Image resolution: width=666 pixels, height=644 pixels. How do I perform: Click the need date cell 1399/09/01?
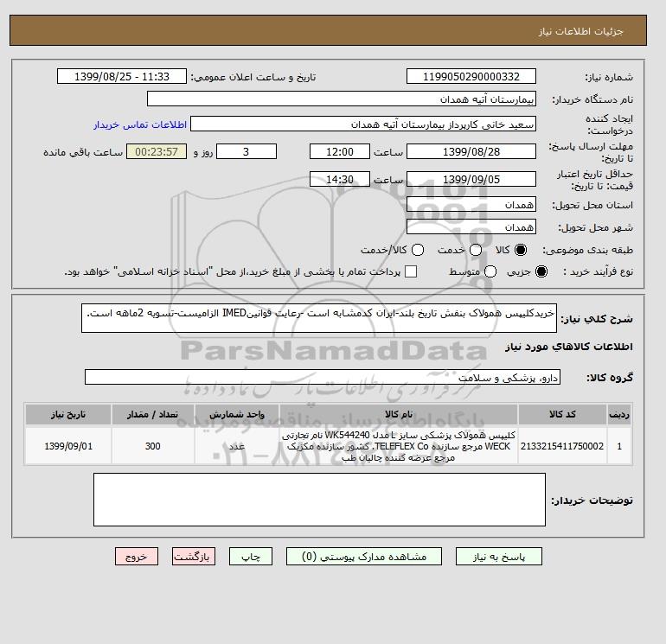point(68,446)
